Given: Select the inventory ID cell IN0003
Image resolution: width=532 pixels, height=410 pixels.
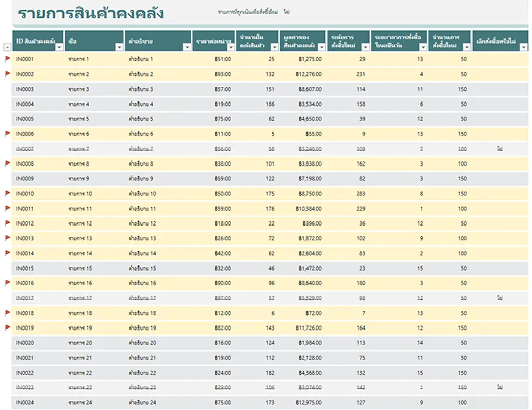Looking at the screenshot, I should click(25, 89).
